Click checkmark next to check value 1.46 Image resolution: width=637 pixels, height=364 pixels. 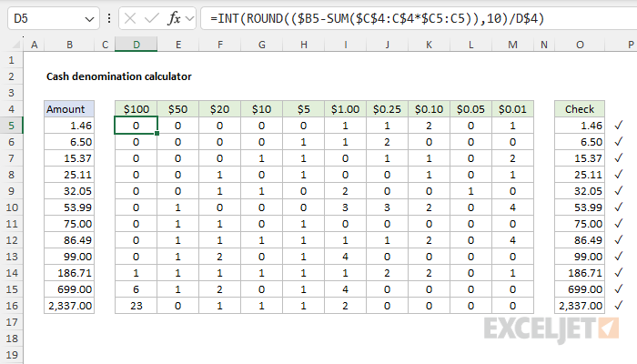(618, 126)
